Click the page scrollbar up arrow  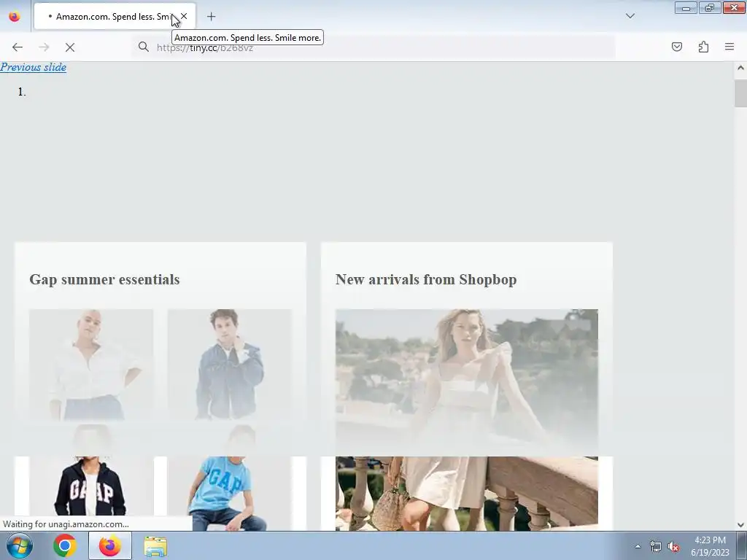click(740, 68)
